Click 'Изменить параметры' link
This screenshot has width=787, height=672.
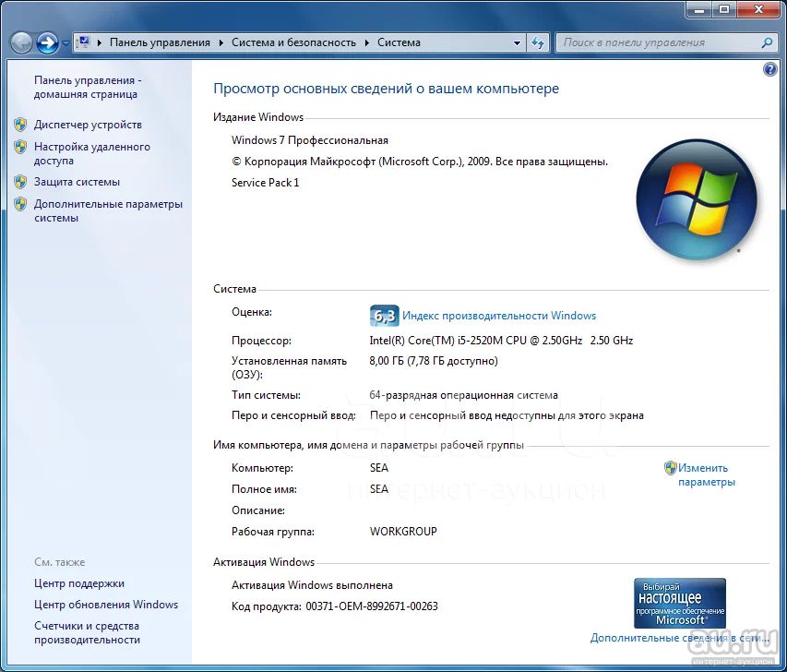coord(706,474)
